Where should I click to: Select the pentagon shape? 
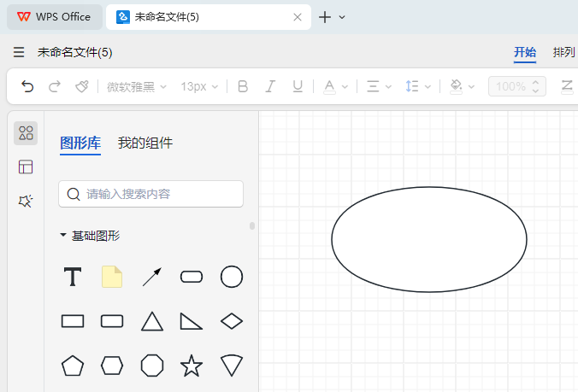(x=73, y=366)
